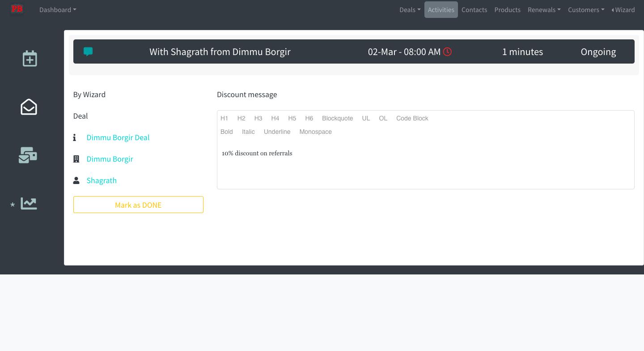Toggle Underline formatting
Viewport: 644px width, 351px height.
point(277,132)
